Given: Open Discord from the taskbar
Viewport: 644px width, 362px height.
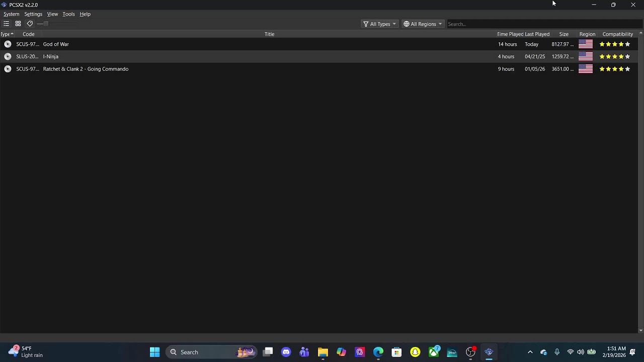Looking at the screenshot, I should (x=286, y=352).
